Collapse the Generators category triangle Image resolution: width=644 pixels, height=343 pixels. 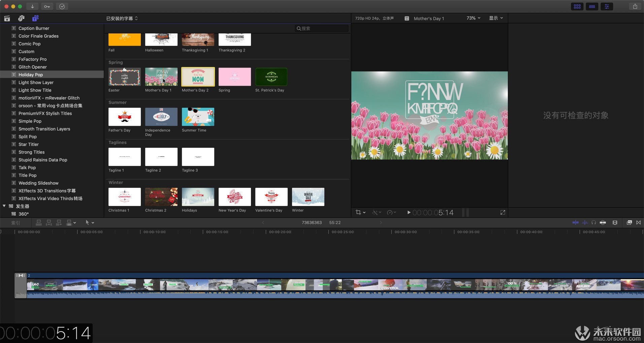[x=4, y=206]
